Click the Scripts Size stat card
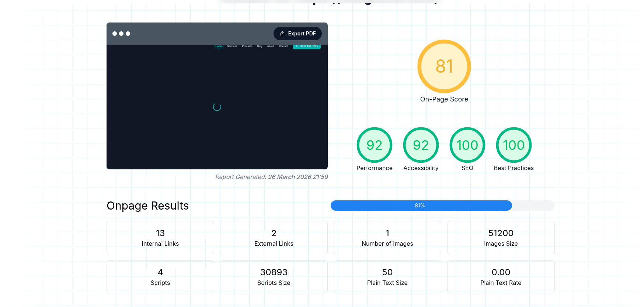Viewport: 644px width, 307px height. tap(274, 277)
